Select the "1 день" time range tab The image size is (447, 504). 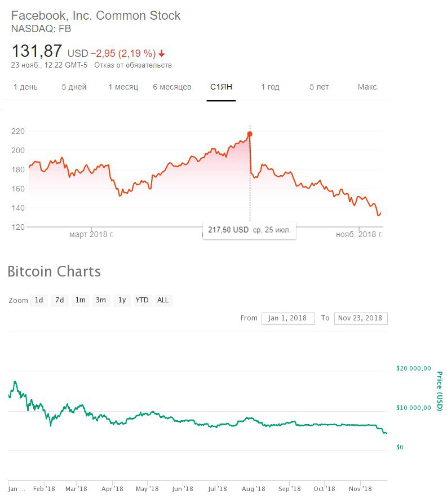pos(25,87)
